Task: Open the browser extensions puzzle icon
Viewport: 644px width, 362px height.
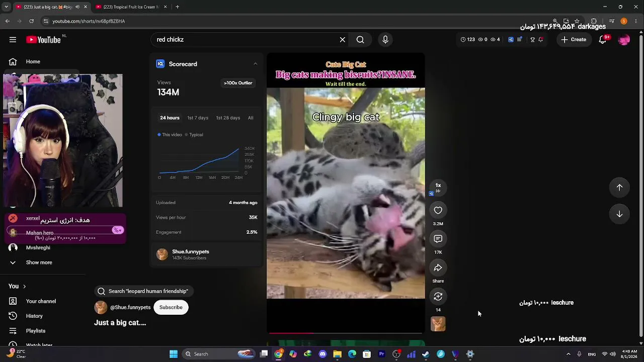Action: click(x=594, y=21)
